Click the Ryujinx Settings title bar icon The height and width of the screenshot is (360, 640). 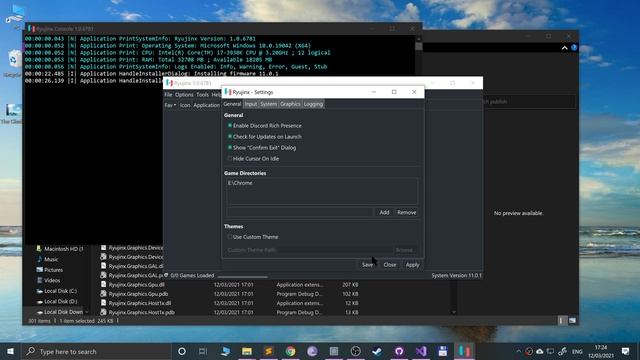click(228, 92)
